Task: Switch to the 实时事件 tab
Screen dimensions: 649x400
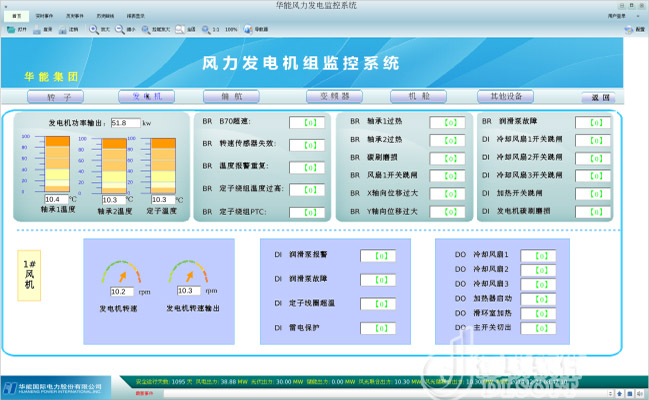Action: (45, 17)
